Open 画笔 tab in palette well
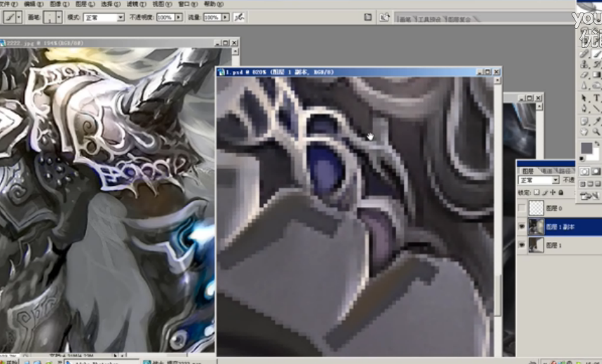 [x=405, y=19]
